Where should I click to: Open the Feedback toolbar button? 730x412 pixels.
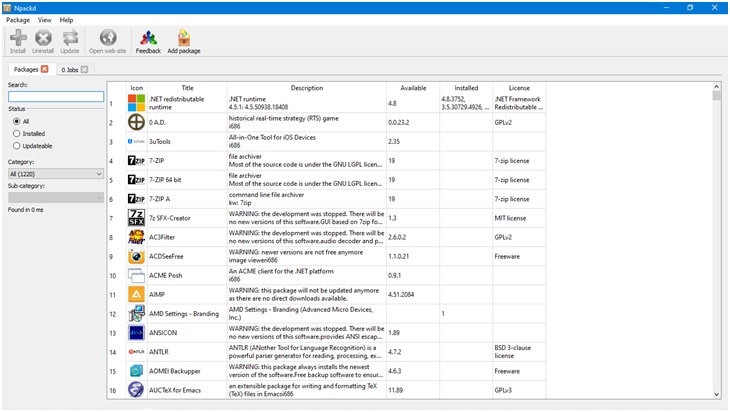[148, 42]
